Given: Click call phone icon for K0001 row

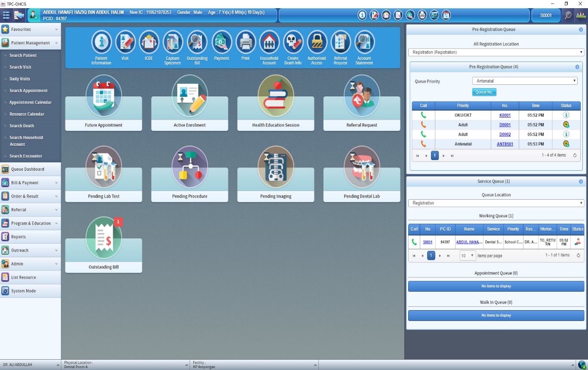Looking at the screenshot, I should pos(423,115).
